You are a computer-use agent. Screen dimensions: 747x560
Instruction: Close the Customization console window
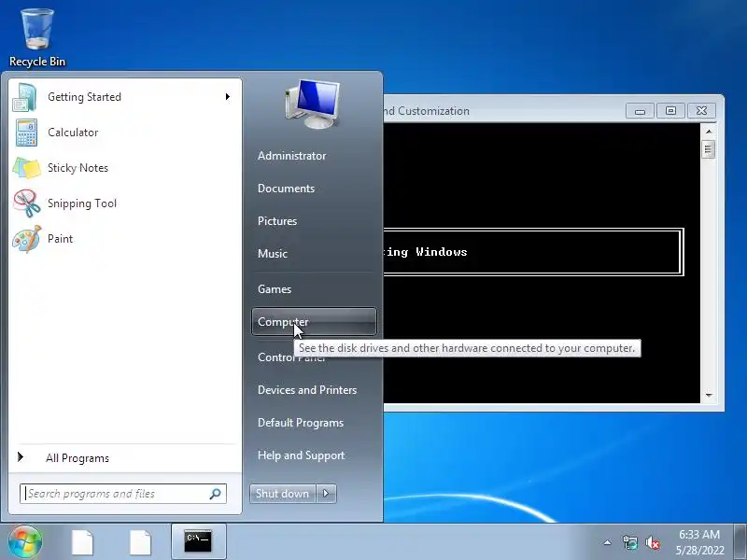(701, 111)
